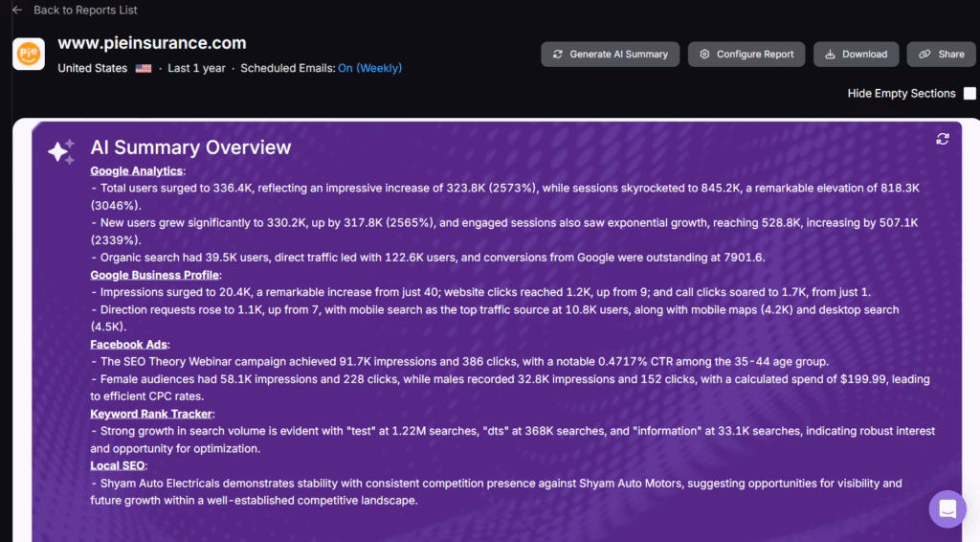Download the report
This screenshot has width=980, height=542.
coord(857,55)
